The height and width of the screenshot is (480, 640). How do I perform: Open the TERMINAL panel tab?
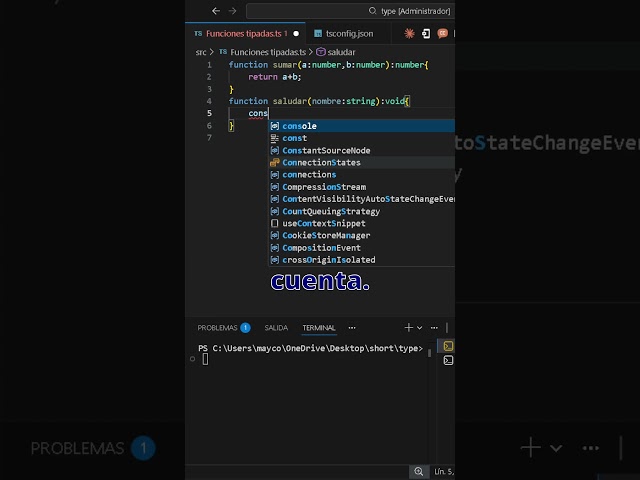pos(319,328)
